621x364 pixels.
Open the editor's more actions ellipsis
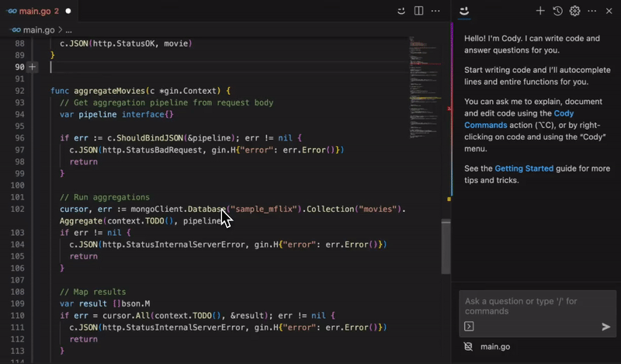[x=436, y=11]
